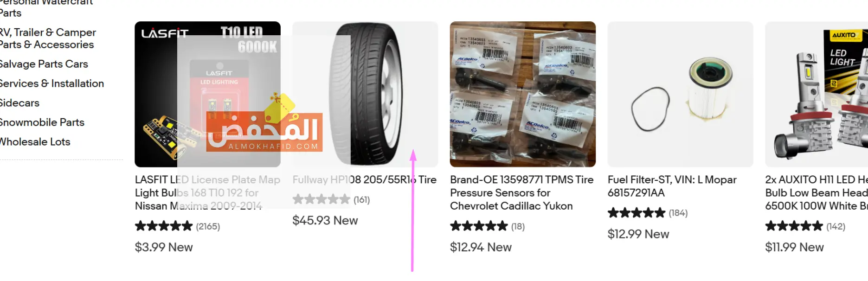Click star rating with 2165 reviews
Viewport: 868px width, 281px height.
coord(163,226)
